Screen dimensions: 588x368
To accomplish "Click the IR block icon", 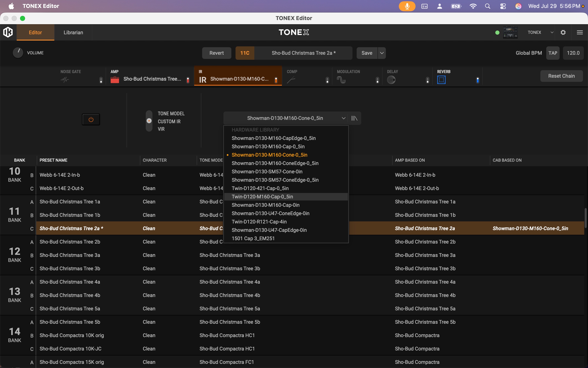I will 203,80.
